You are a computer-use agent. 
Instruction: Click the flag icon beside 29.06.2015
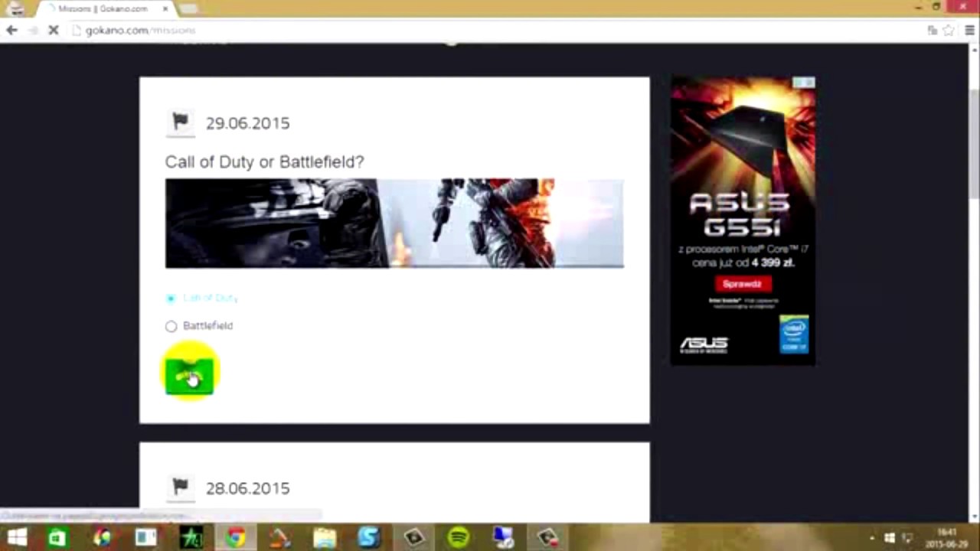(x=181, y=122)
